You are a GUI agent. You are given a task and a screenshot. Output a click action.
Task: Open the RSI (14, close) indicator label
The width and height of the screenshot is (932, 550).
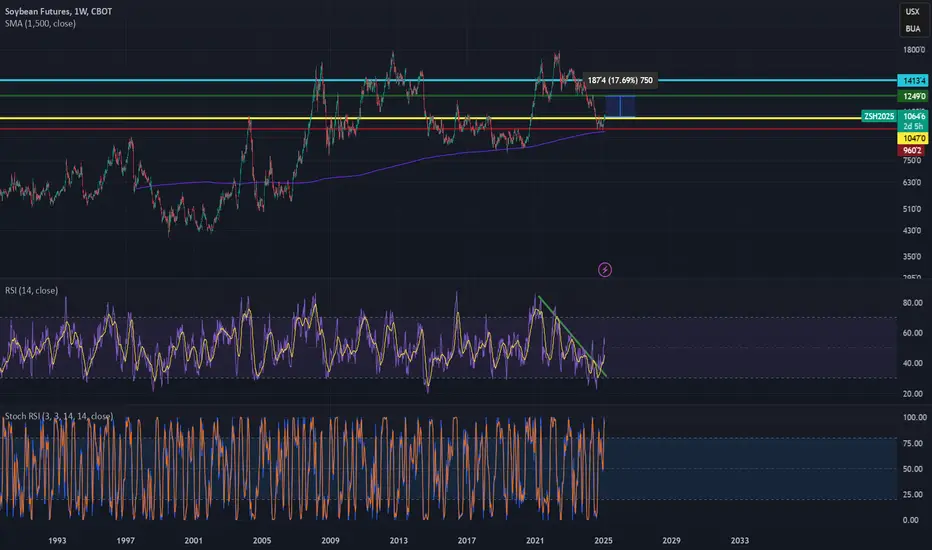pyautogui.click(x=32, y=290)
